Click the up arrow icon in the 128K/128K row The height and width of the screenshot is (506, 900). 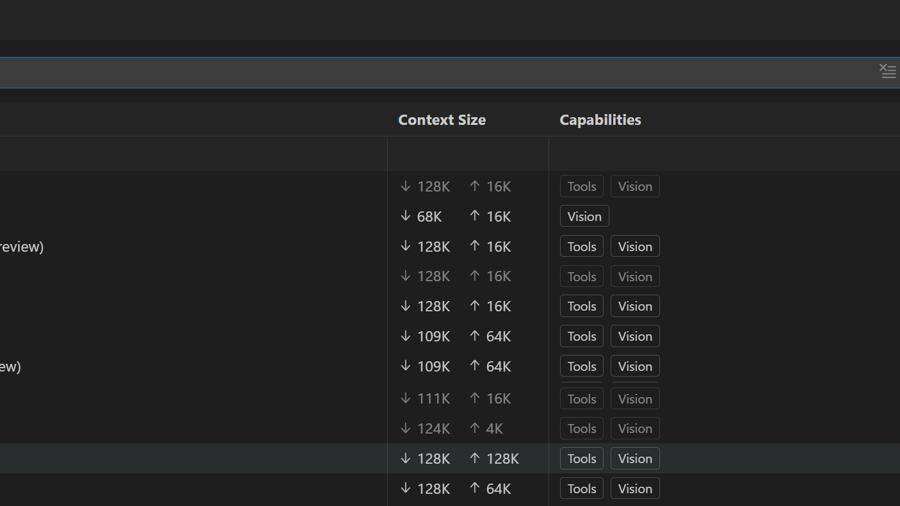[x=475, y=458]
